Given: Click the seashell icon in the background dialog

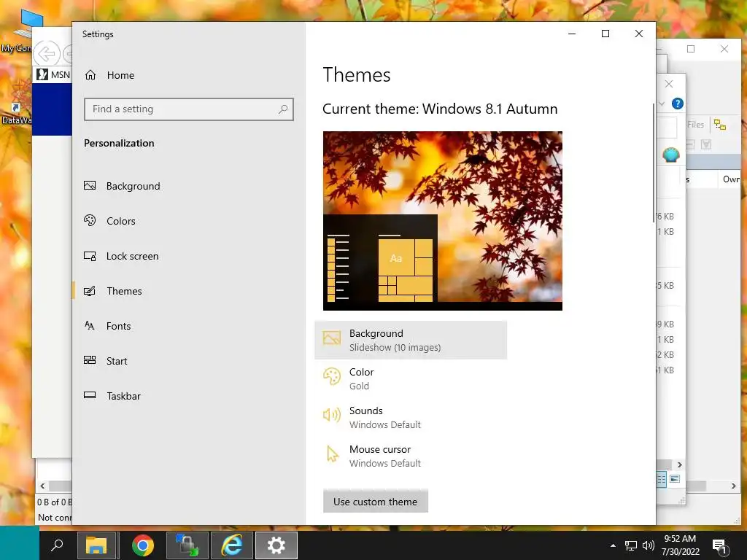Looking at the screenshot, I should [x=671, y=155].
